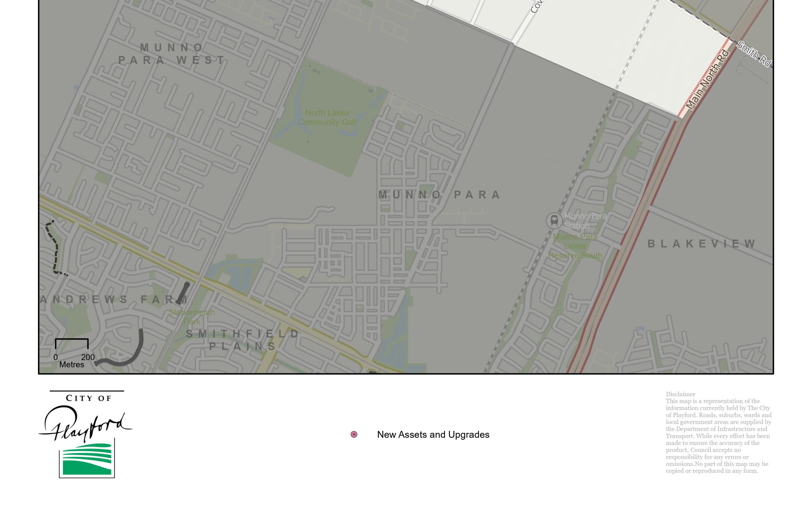Click the Stebonheath Park label
This screenshot has width=812, height=517.
coord(192,317)
